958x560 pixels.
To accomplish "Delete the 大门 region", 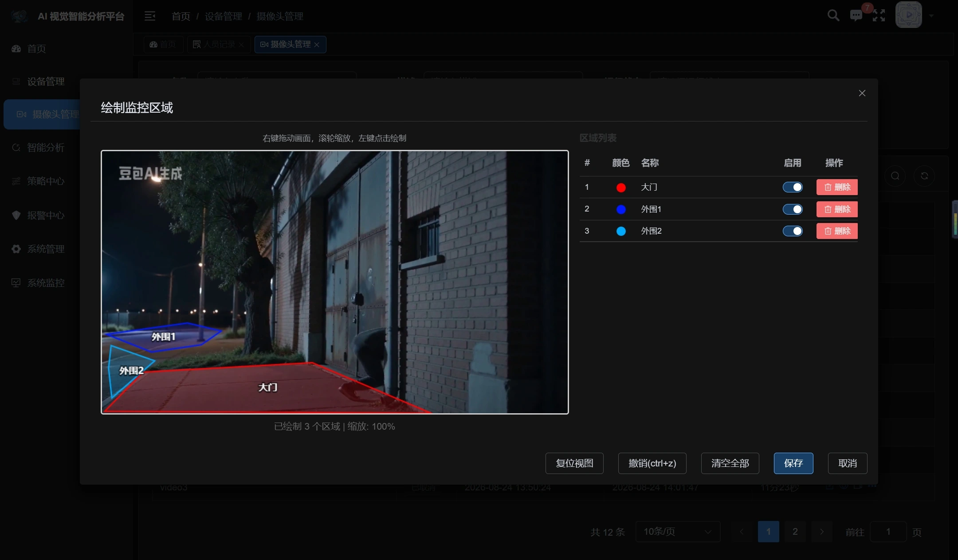I will [x=837, y=187].
